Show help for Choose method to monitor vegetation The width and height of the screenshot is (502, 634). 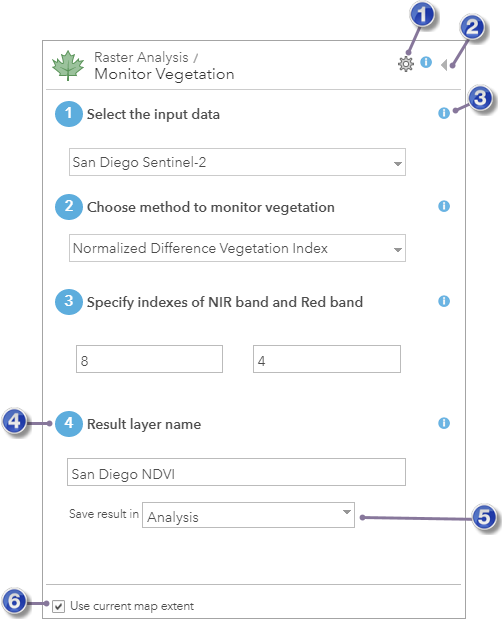click(x=444, y=206)
